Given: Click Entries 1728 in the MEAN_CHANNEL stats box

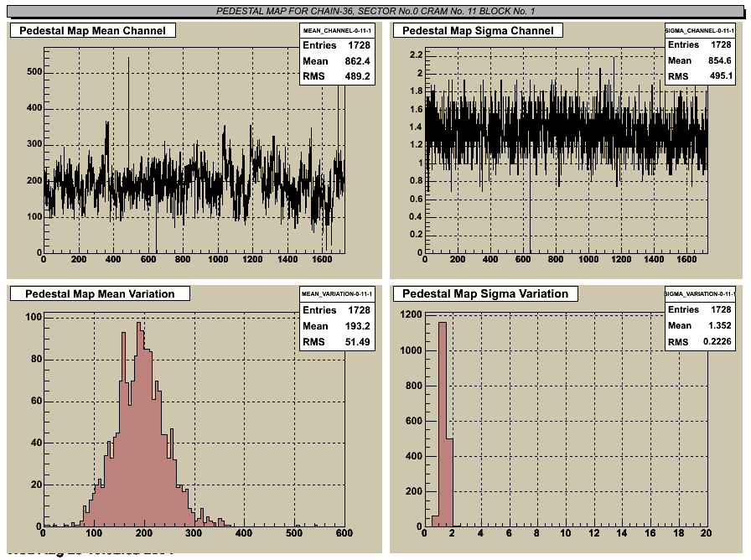Looking at the screenshot, I should click(x=337, y=45).
